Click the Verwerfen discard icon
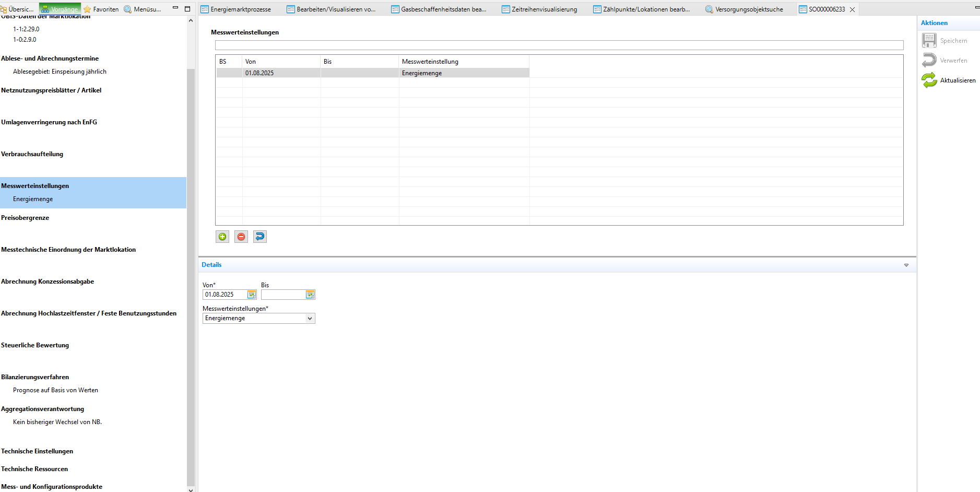The width and height of the screenshot is (980, 492). point(929,61)
